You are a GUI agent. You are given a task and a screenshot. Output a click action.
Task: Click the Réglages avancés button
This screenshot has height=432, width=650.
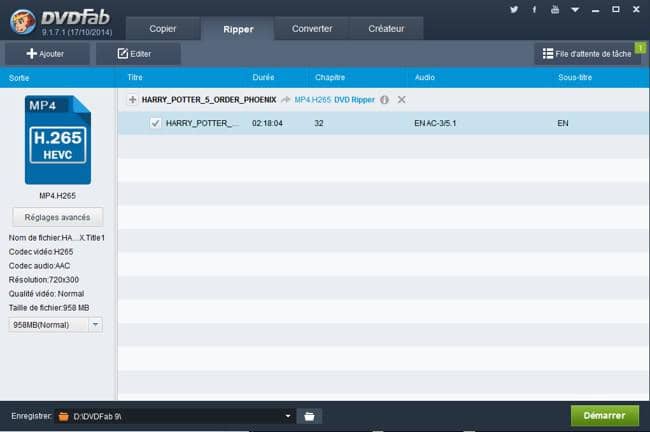(57, 217)
